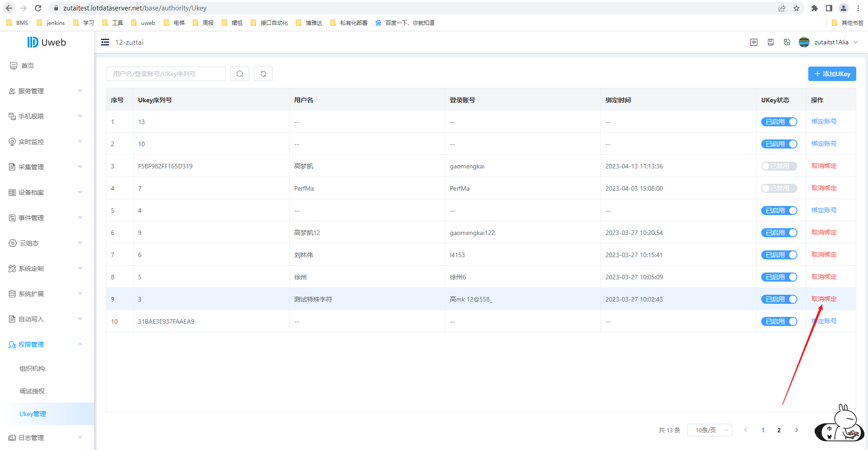Expand the 手机权限 menu
868x450 pixels.
47,116
